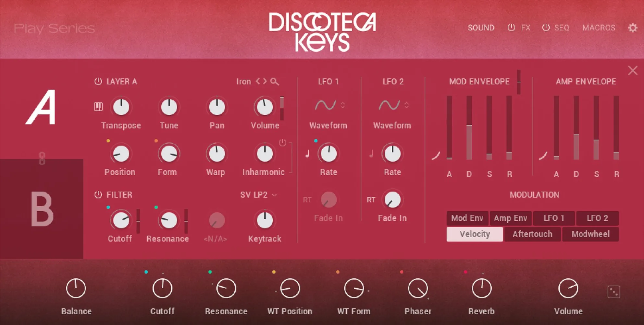
Task: Open the LFO 2 waveform selector chevron
Action: coord(406,105)
